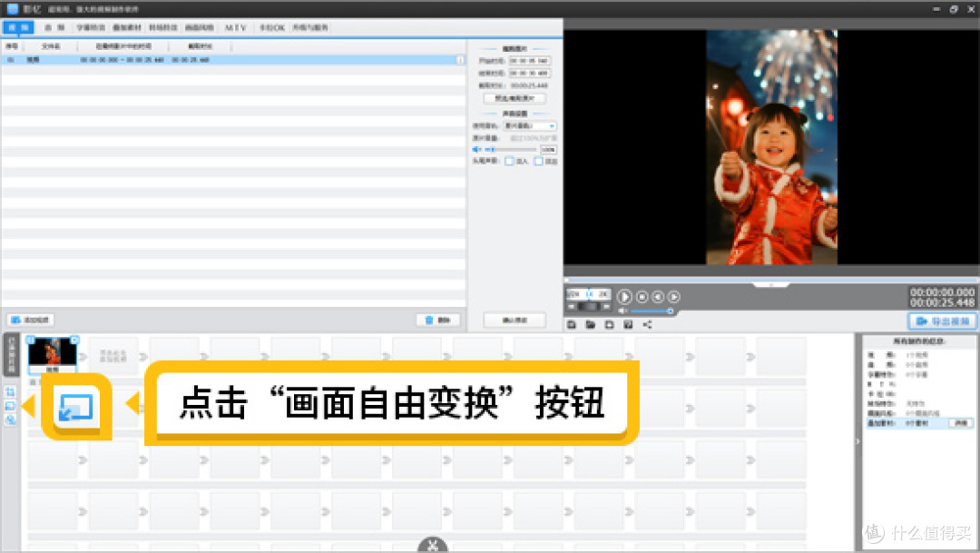Click the icon at the end of the video row
The image size is (980, 553).
click(x=460, y=60)
